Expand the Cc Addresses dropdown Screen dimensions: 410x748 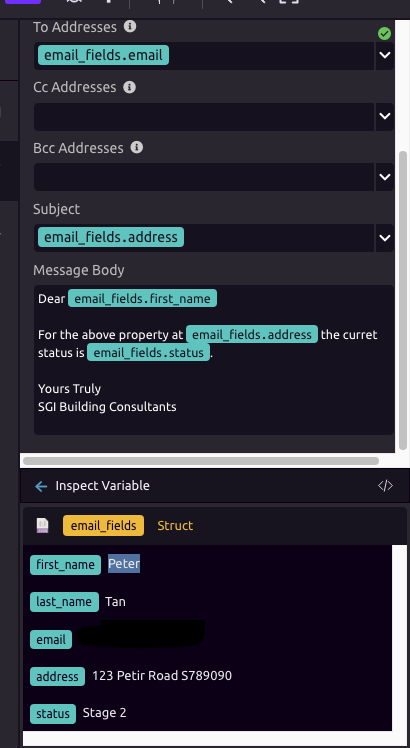click(x=385, y=116)
